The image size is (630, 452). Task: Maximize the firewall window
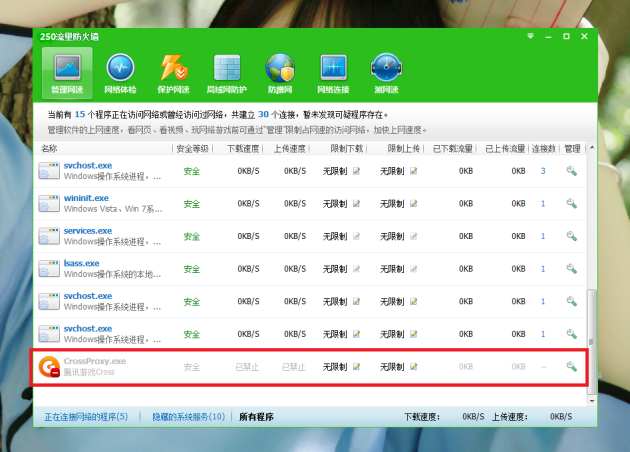[x=566, y=37]
